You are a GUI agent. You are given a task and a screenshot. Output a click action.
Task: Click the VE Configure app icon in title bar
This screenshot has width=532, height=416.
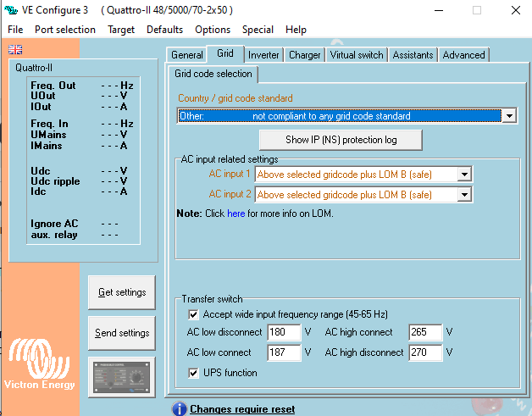(x=11, y=10)
